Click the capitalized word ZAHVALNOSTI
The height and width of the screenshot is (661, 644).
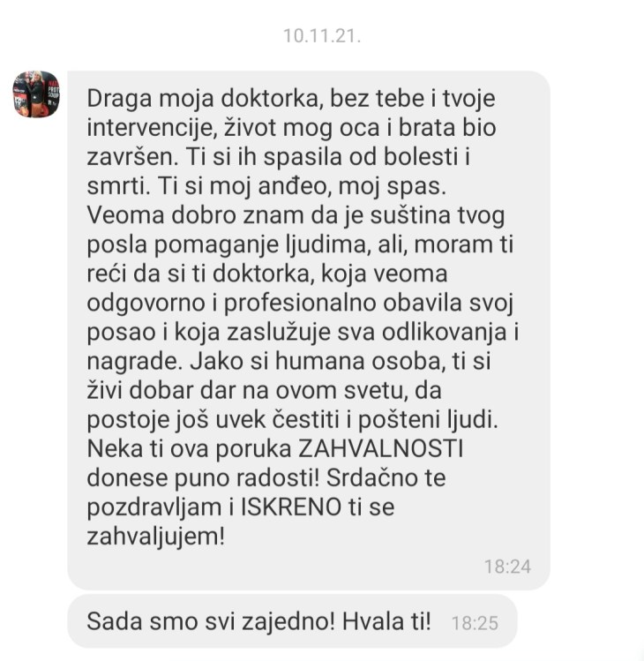click(380, 448)
